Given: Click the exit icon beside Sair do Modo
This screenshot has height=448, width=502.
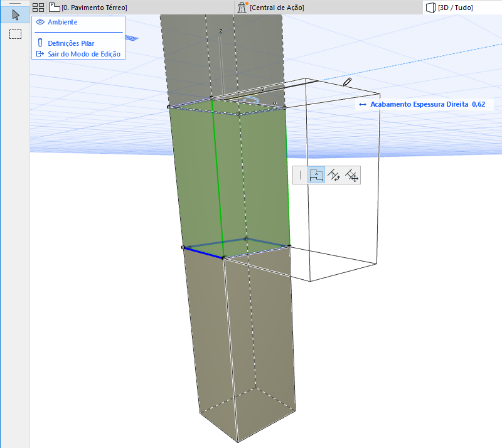Looking at the screenshot, I should coord(40,54).
